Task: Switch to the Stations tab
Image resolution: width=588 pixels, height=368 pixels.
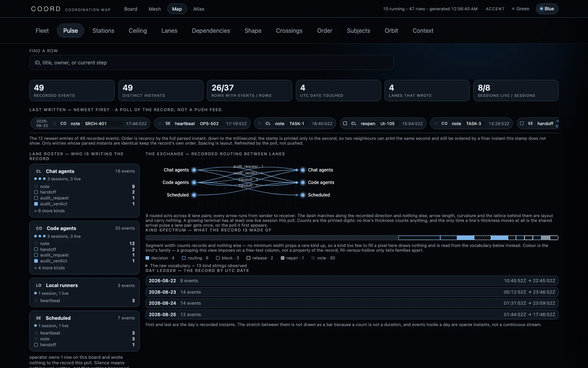Action: point(103,31)
